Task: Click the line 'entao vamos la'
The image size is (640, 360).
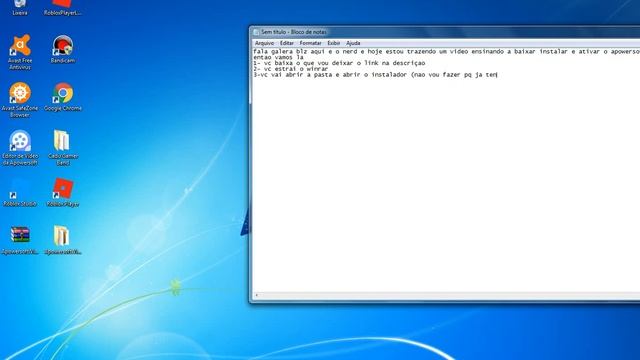Action: pos(278,57)
